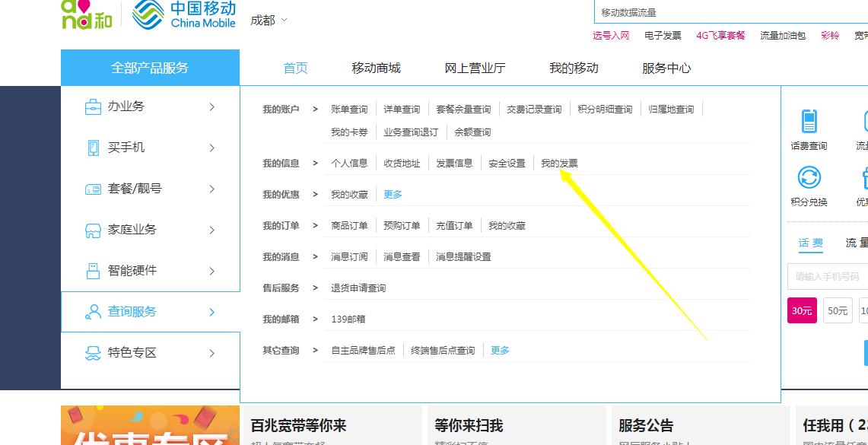Expand the 智能硬件 chevron arrow
The image size is (868, 445).
point(212,272)
